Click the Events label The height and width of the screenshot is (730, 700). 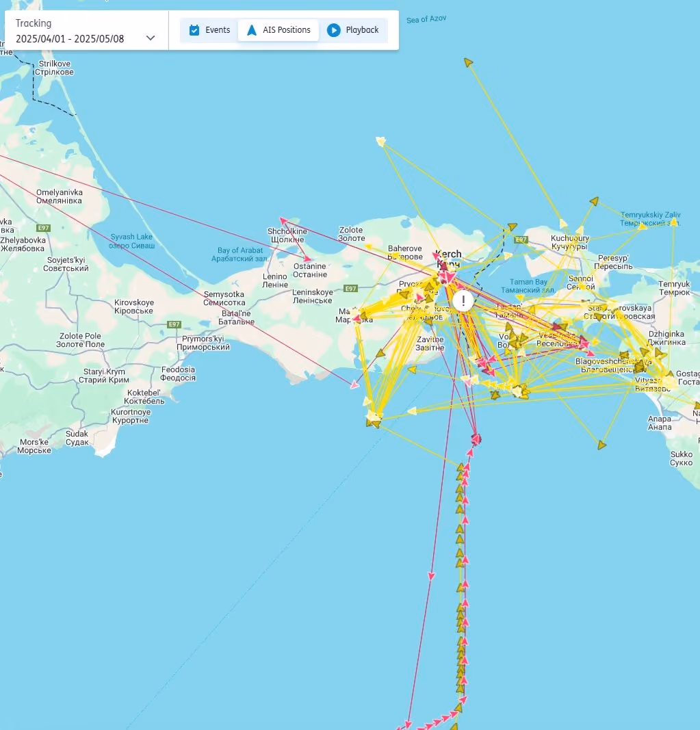[218, 30]
